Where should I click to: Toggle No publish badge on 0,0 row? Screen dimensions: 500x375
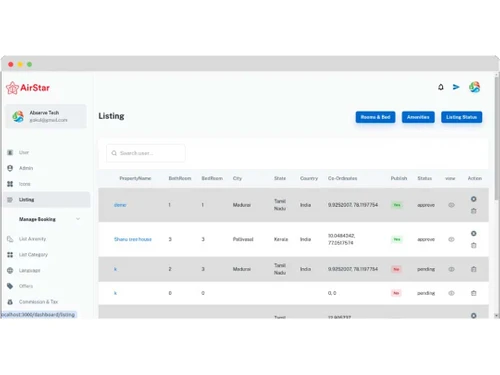396,293
